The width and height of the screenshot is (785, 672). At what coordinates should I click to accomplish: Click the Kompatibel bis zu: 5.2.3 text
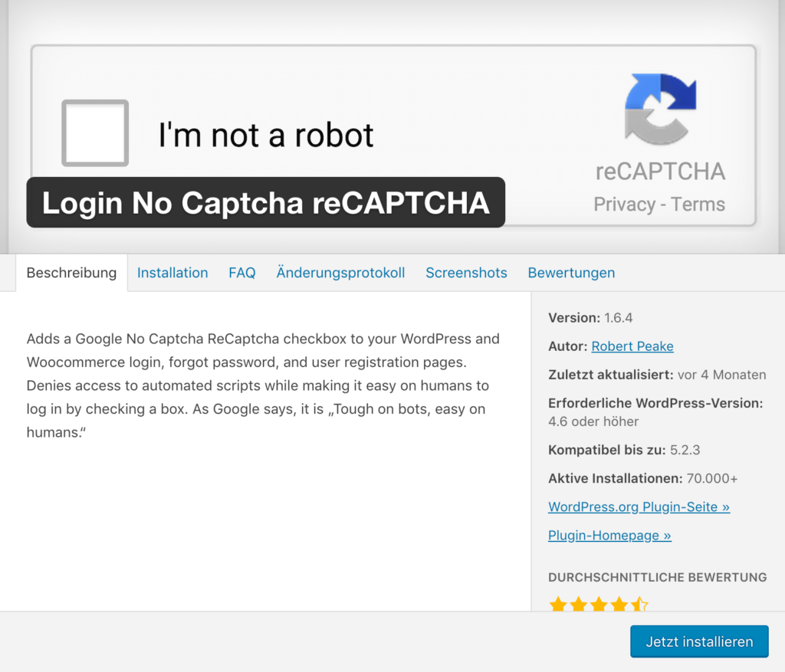pyautogui.click(x=624, y=450)
